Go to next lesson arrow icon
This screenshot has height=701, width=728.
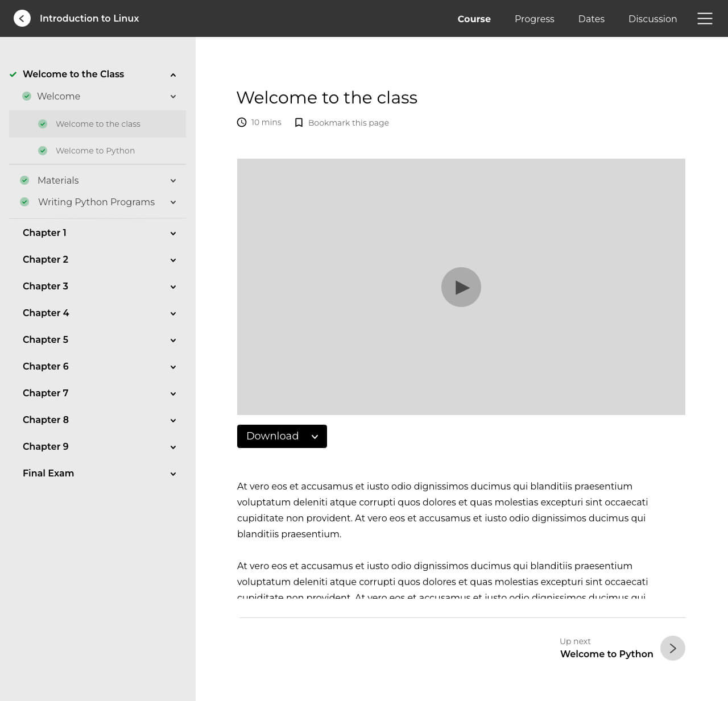tap(673, 648)
